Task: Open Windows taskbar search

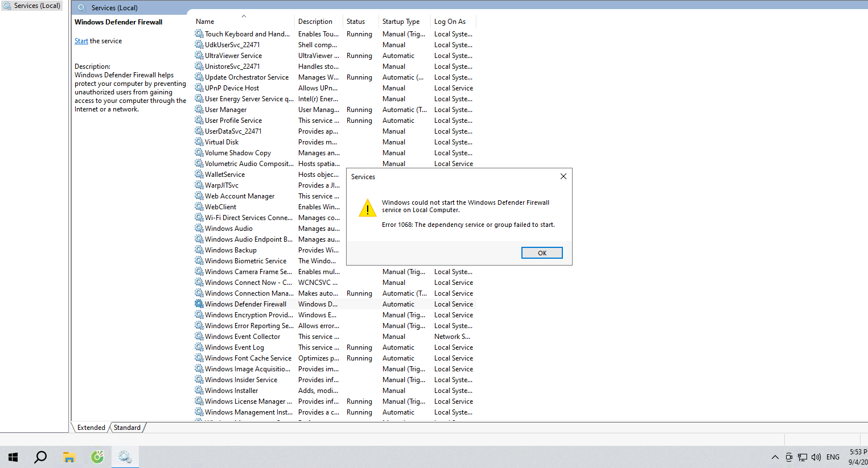Action: coord(40,457)
